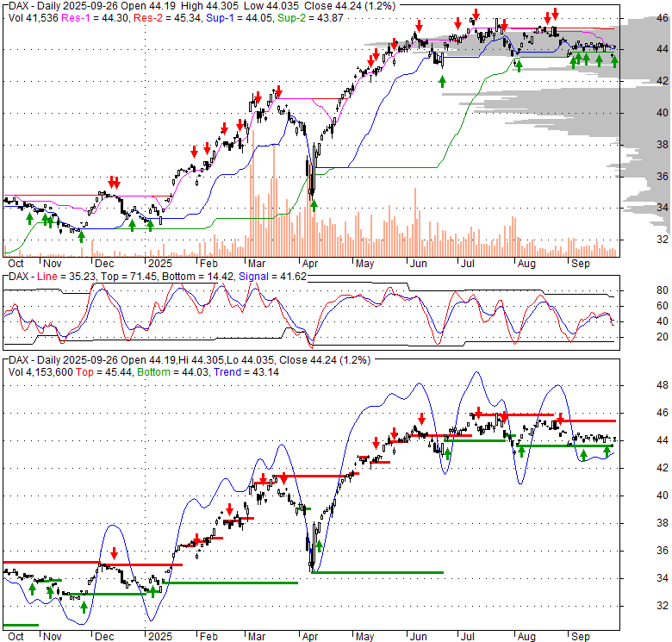Screen dimensions: 672x642
Task: Click the 40 price label on bottom chart
Action: point(663,495)
